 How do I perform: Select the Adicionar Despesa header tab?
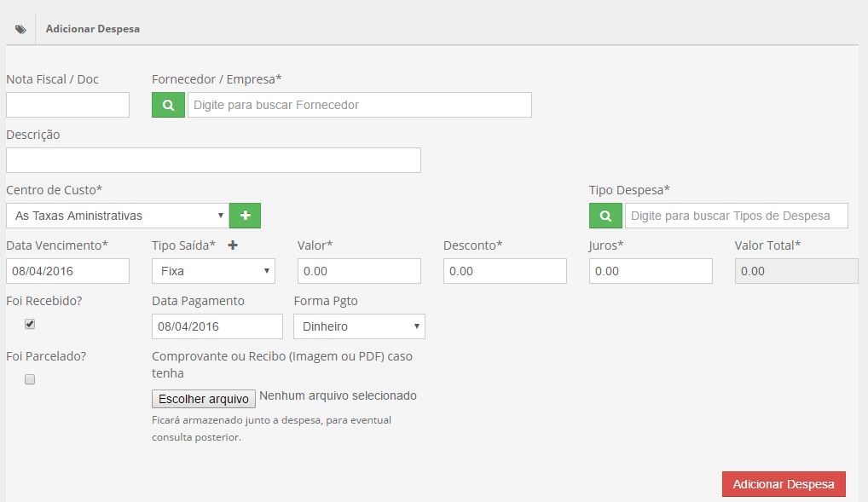click(92, 29)
